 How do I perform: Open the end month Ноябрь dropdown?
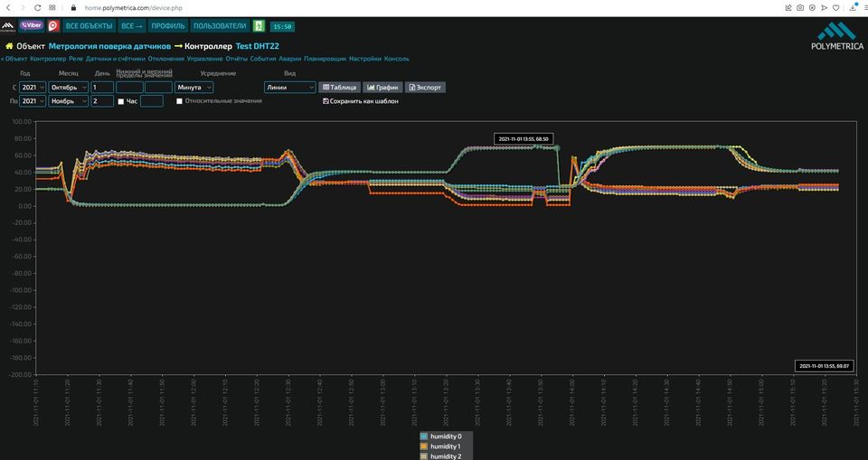[x=68, y=101]
